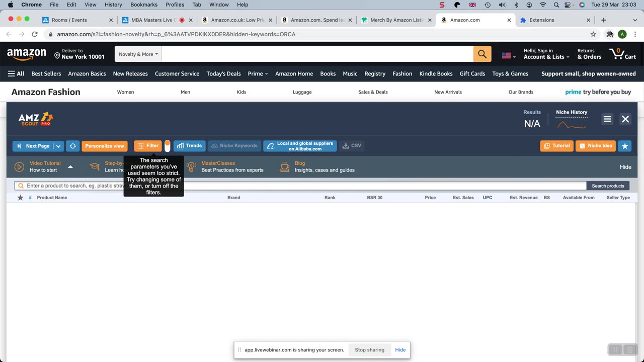Sort by Est. Revenue column
The image size is (644, 362).
click(523, 198)
